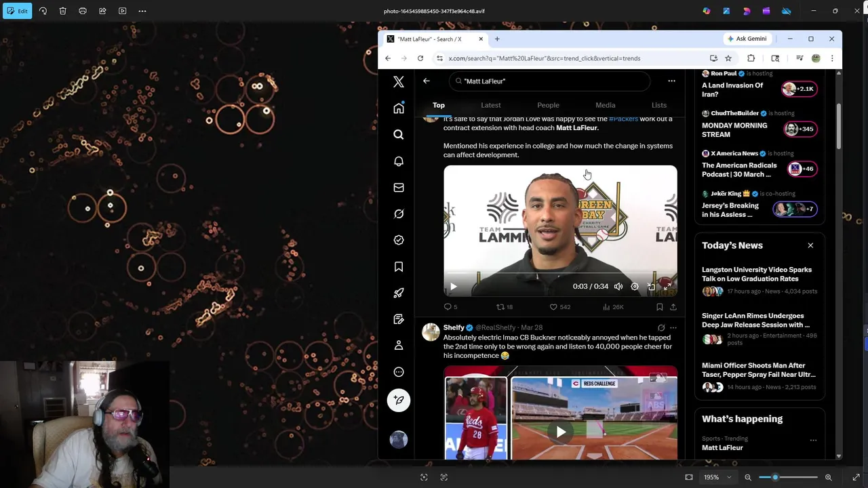The height and width of the screenshot is (488, 868).
Task: Select the Top tab
Action: 439,105
